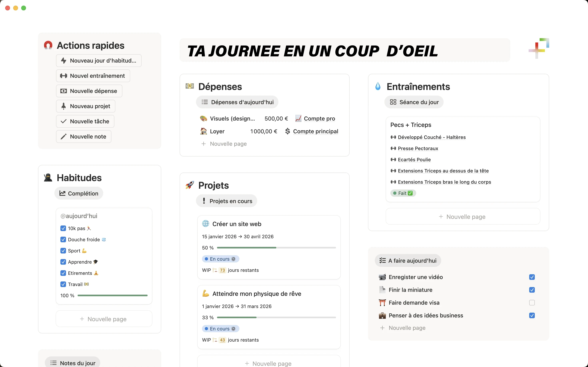588x367 pixels.
Task: Uncheck Enregister une vidéo task
Action: [532, 277]
